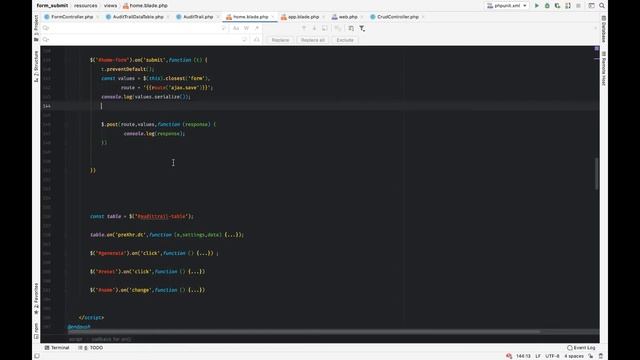Start the debug bug icon
This screenshot has height=360, width=640.
click(547, 6)
